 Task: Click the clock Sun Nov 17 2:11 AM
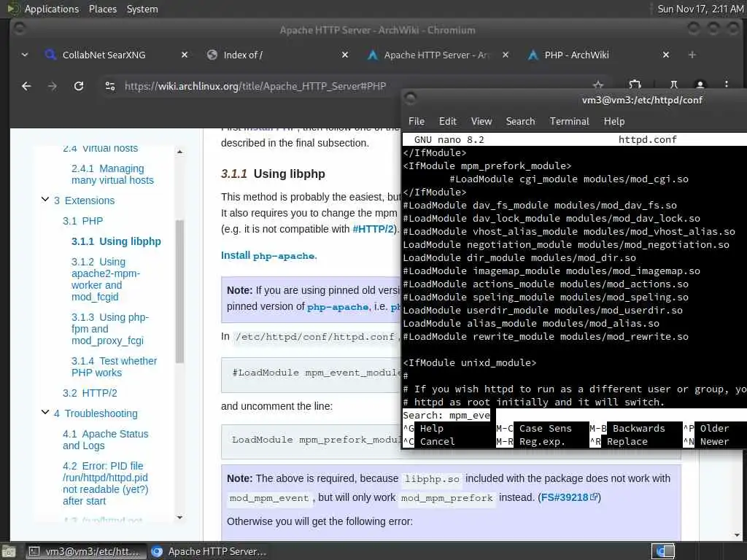coord(700,9)
